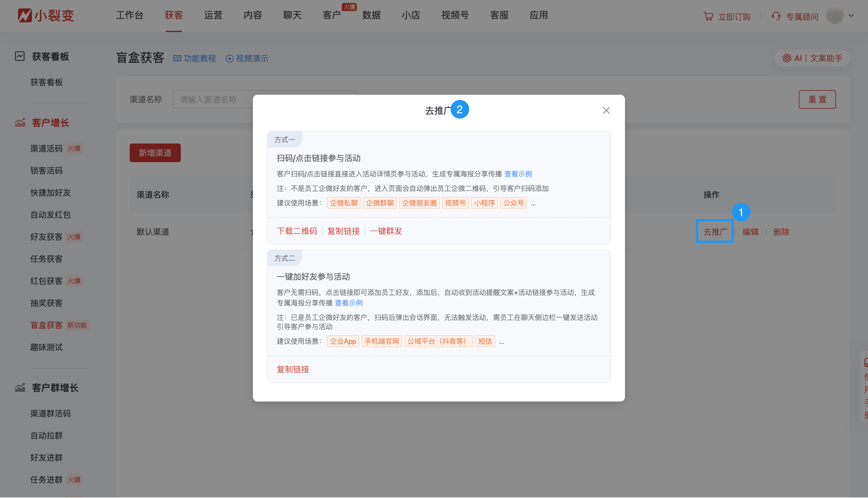
Task: Select the 盲盒获客 sidebar entry
Action: click(46, 325)
